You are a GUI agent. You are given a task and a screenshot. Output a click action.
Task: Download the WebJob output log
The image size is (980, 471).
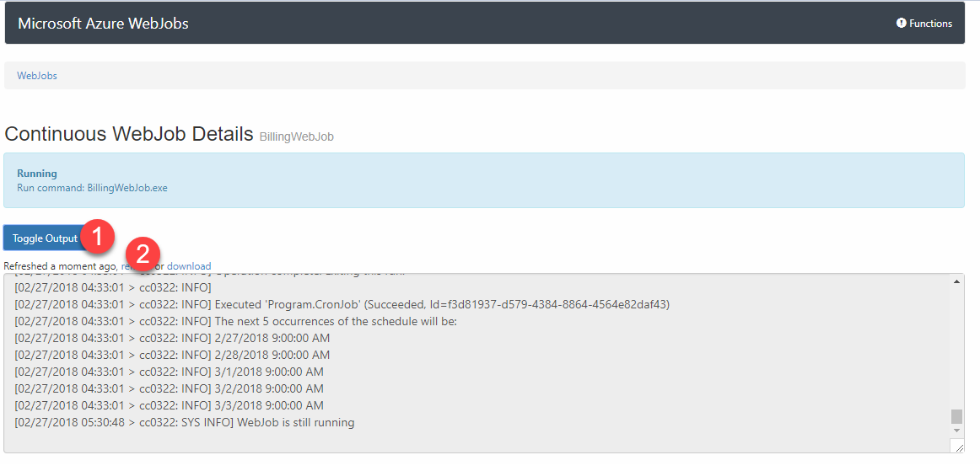click(189, 266)
